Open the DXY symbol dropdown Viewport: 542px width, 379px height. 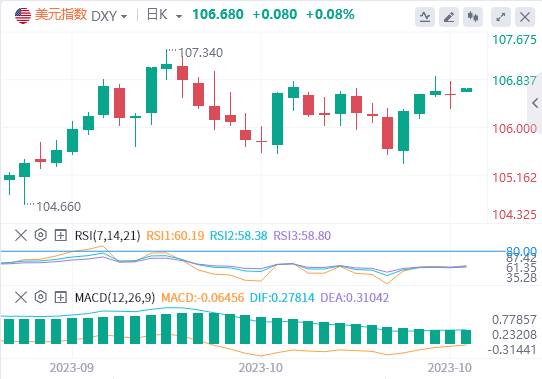click(x=109, y=16)
